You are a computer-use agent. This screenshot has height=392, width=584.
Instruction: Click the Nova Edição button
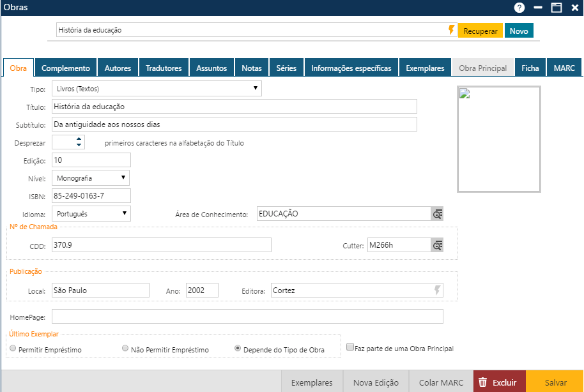[x=376, y=382]
